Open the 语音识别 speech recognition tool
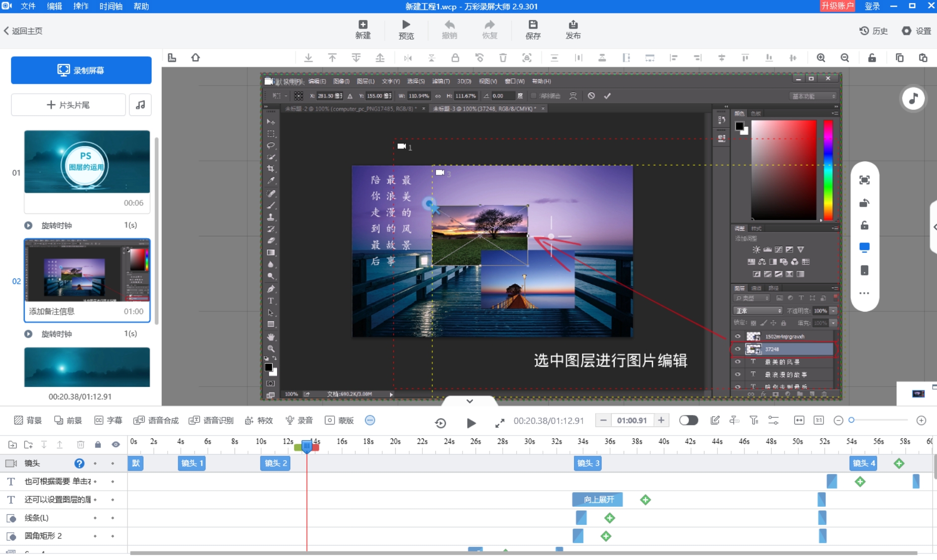This screenshot has height=560, width=937. pos(211,421)
